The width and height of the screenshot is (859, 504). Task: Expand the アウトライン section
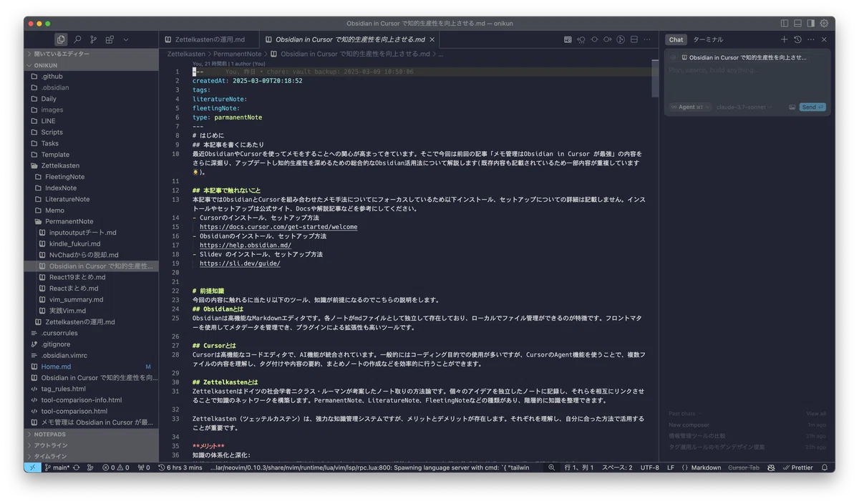point(91,445)
